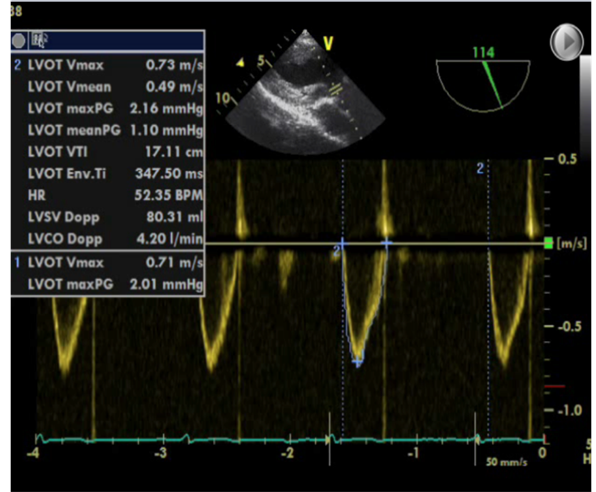596x492 pixels.
Task: Click the '-2' time axis label
Action: (x=287, y=453)
